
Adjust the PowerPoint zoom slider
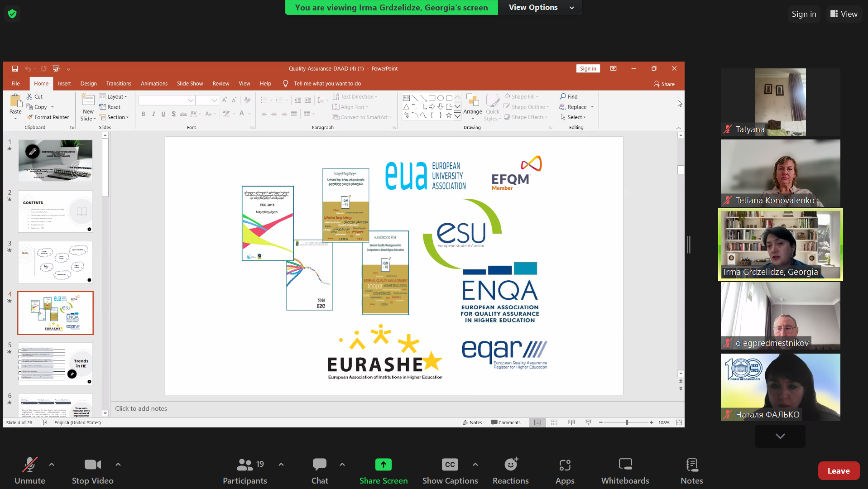click(x=627, y=422)
